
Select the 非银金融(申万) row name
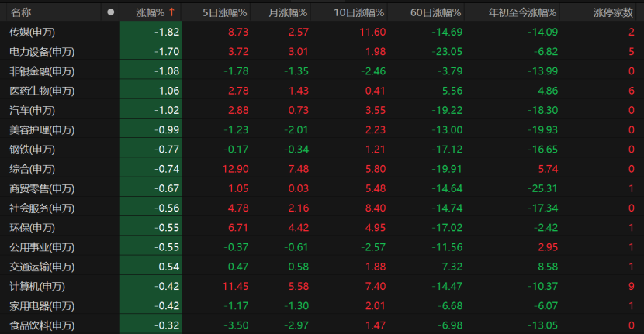(42, 71)
